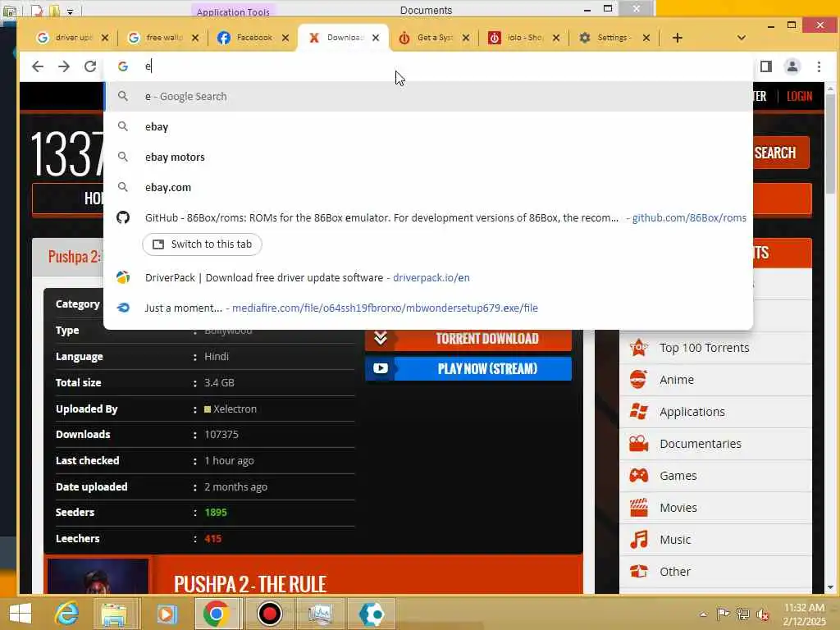
Task: Click the taskbar clock showing 11:32 AM
Action: (804, 614)
